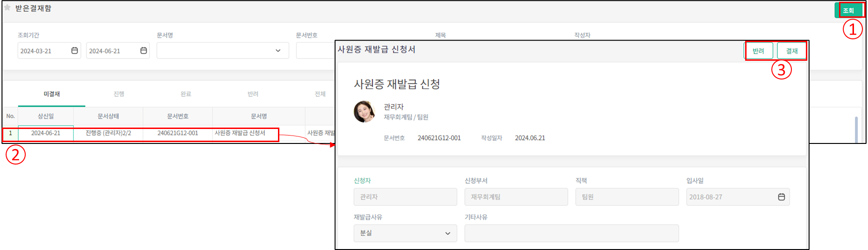Open calendar for start date 2024-03-21
The width and height of the screenshot is (868, 250).
[x=74, y=50]
